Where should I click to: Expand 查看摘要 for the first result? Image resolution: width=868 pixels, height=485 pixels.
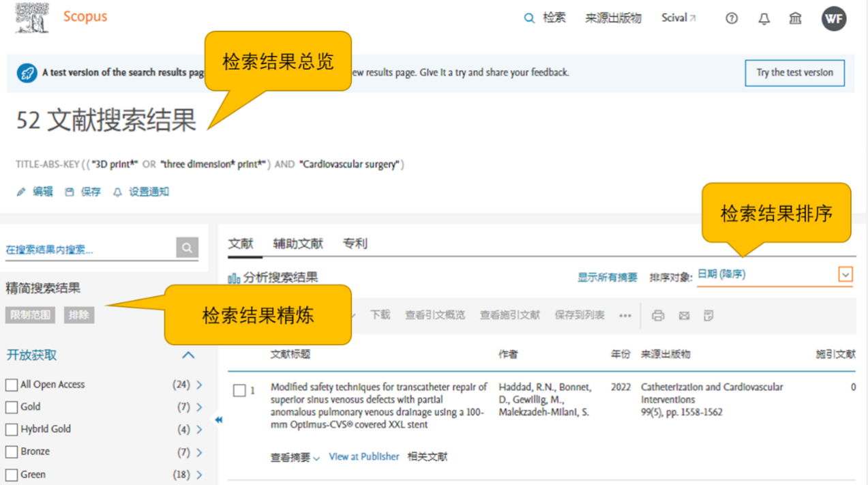click(x=295, y=458)
